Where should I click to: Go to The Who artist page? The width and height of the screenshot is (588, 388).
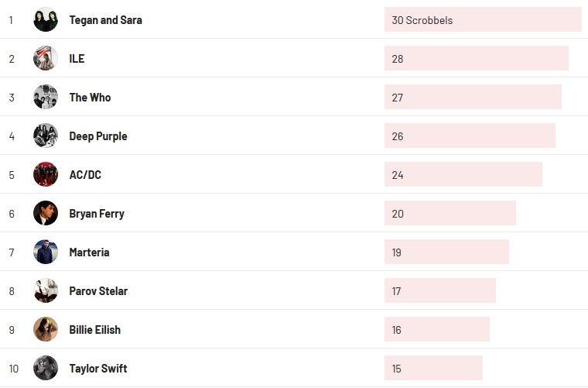point(90,98)
